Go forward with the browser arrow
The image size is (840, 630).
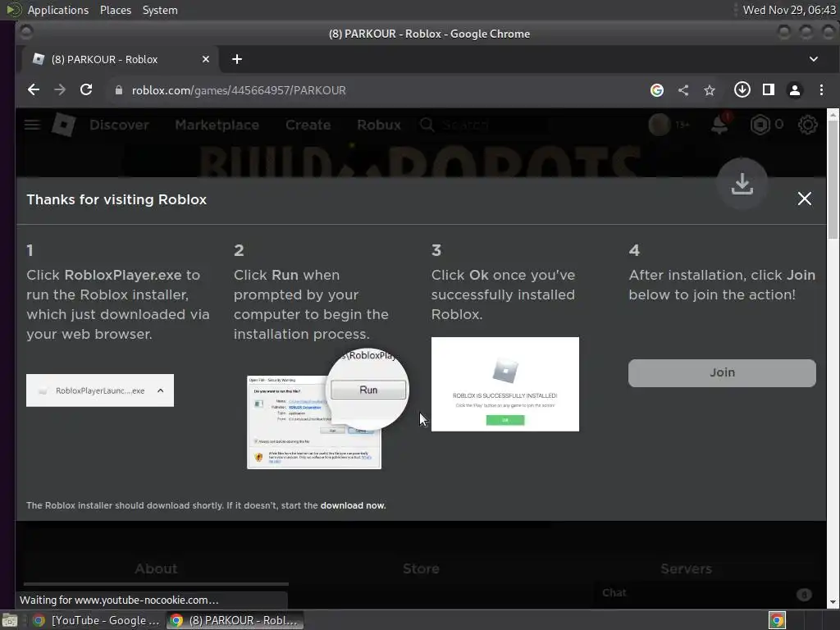(x=60, y=90)
